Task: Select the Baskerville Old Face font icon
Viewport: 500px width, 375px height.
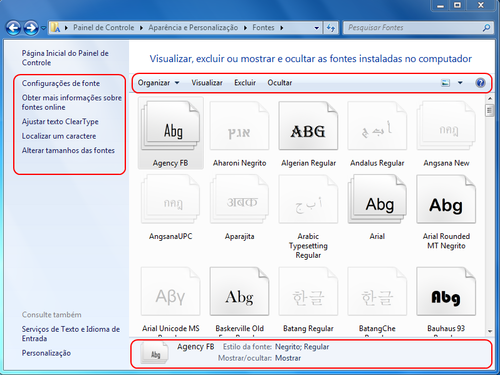Action: tap(239, 291)
